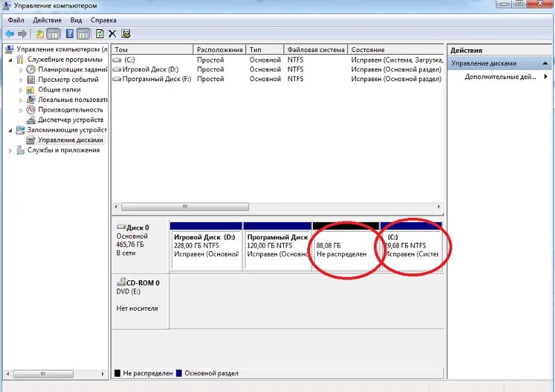The height and width of the screenshot is (392, 555).
Task: Click the Управление компьютером root icon
Action: coord(10,49)
